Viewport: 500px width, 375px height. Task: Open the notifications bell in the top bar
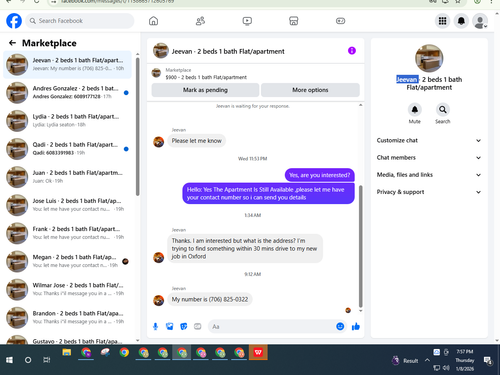[x=461, y=21]
